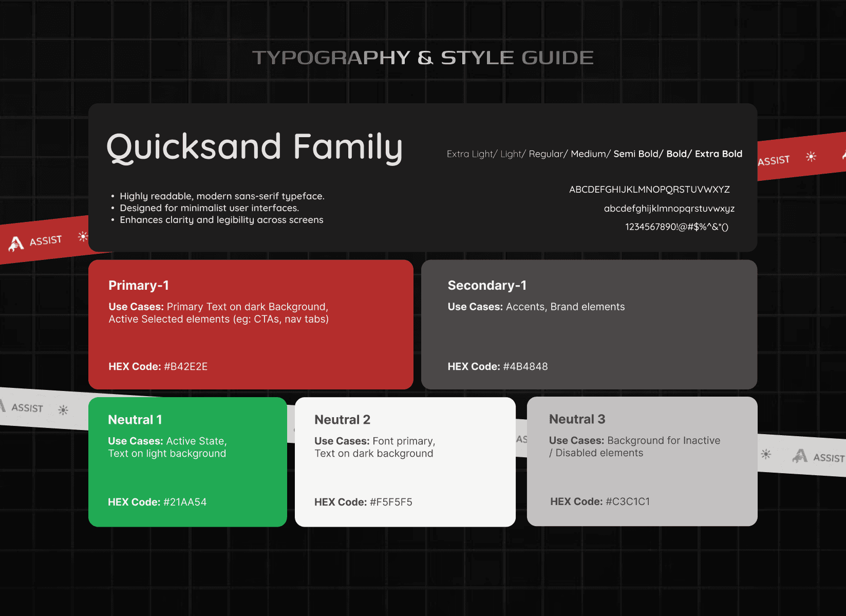
Task: Click the lowercase alphabet sample line
Action: pyautogui.click(x=669, y=209)
